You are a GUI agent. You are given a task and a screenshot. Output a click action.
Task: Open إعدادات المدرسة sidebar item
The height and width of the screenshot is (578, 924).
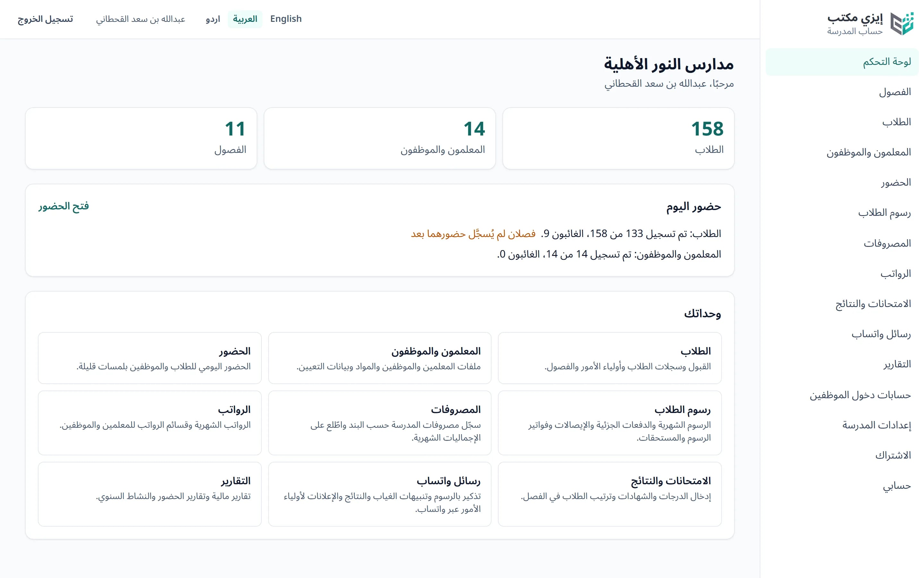tap(842, 425)
